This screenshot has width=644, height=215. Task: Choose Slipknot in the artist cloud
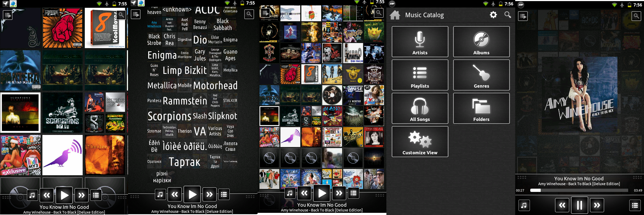pos(223,116)
